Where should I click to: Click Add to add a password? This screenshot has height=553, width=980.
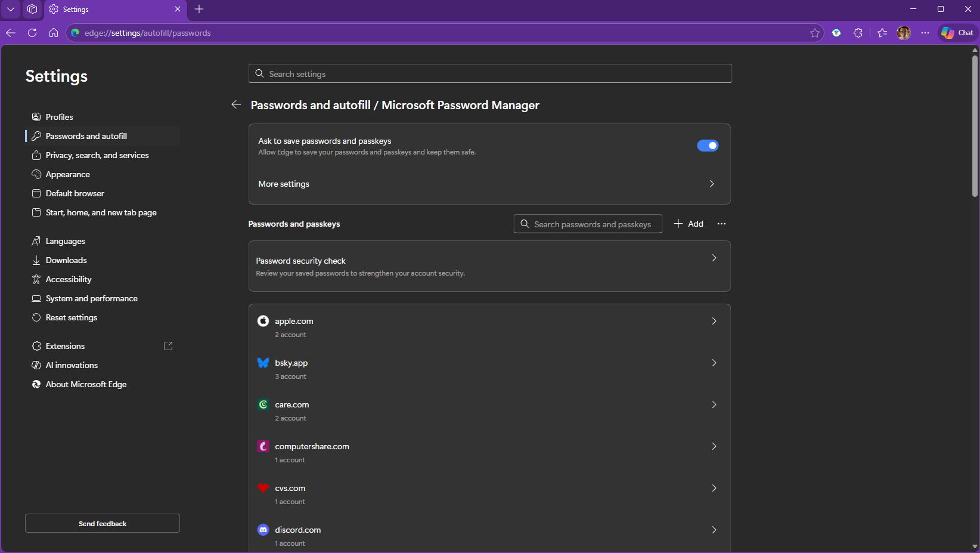click(x=689, y=224)
